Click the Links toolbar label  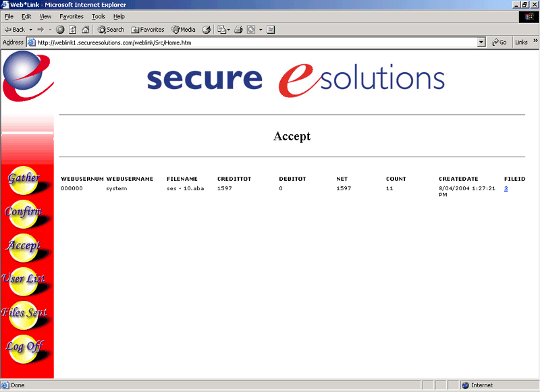point(521,43)
